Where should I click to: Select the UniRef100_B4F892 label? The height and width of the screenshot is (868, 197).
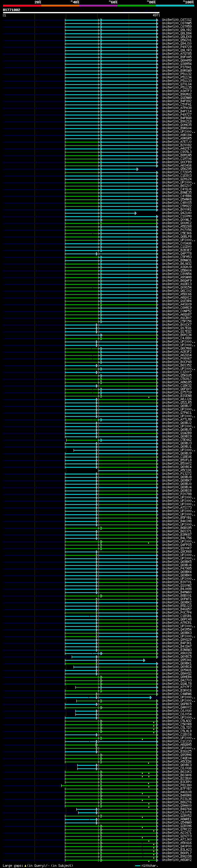(177, 101)
